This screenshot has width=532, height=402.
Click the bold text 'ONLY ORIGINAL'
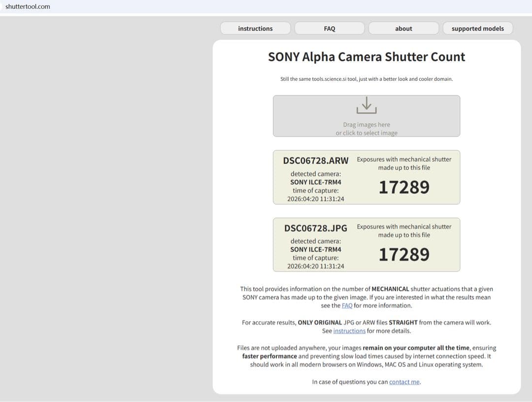click(320, 323)
